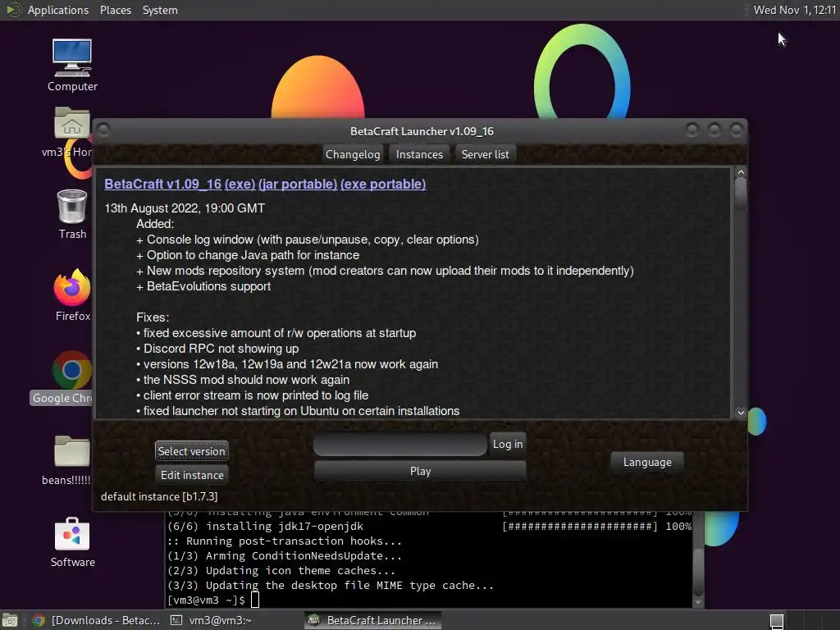This screenshot has width=840, height=630.
Task: Open the BetaCraft window menu button at title bar left
Action: (x=104, y=130)
